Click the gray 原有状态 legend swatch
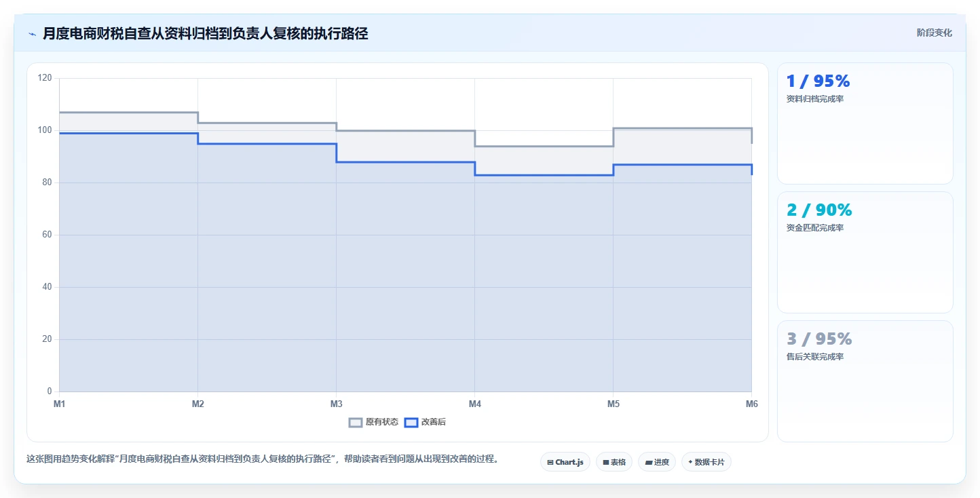This screenshot has height=498, width=980. 356,422
